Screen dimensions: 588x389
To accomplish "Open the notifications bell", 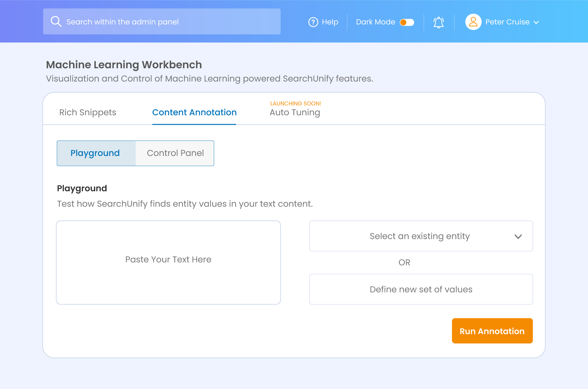I will tap(439, 22).
